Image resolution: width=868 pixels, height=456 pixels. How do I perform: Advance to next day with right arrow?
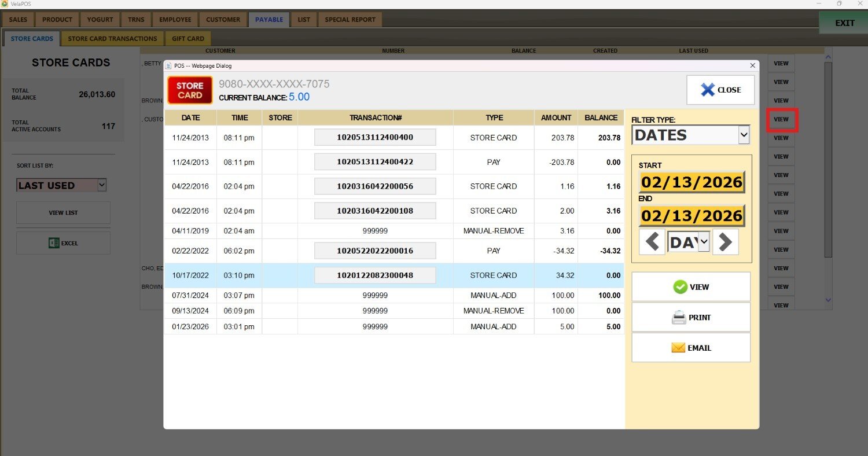click(x=726, y=242)
